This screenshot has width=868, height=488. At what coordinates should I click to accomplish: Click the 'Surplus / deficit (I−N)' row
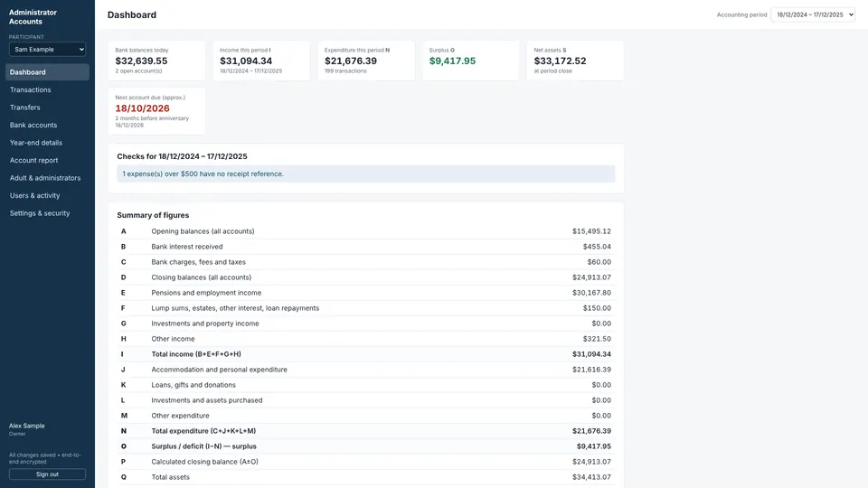(x=366, y=446)
